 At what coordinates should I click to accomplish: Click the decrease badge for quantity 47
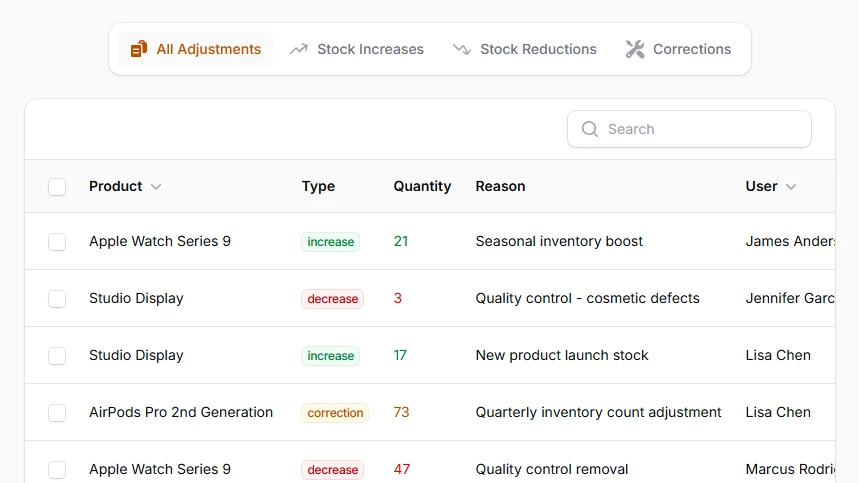[333, 469]
